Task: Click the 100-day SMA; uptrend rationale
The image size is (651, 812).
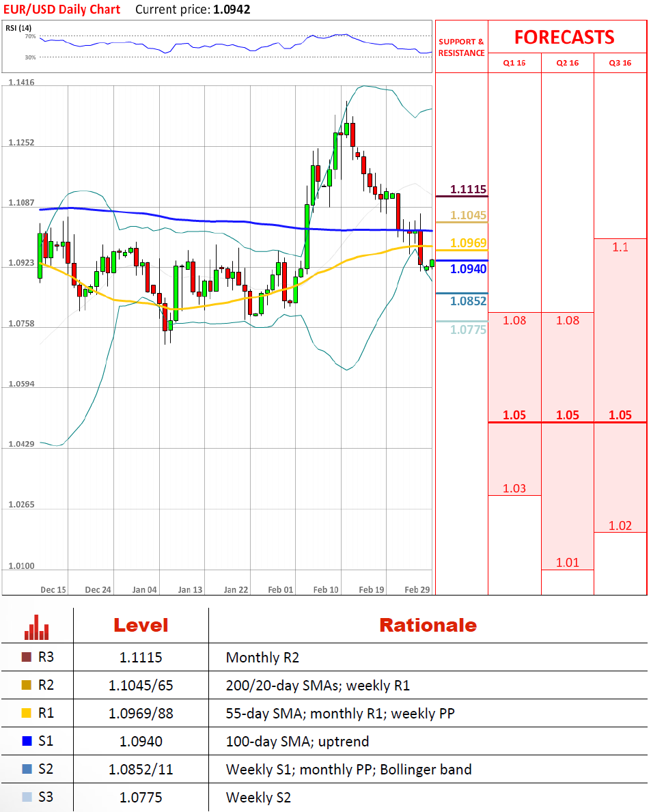Action: tap(297, 742)
